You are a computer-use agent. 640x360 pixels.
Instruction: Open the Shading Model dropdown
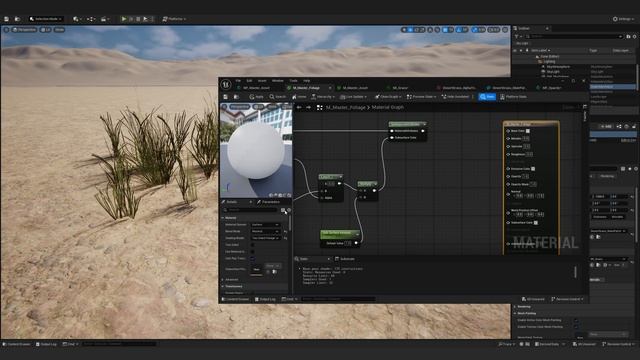(x=265, y=238)
